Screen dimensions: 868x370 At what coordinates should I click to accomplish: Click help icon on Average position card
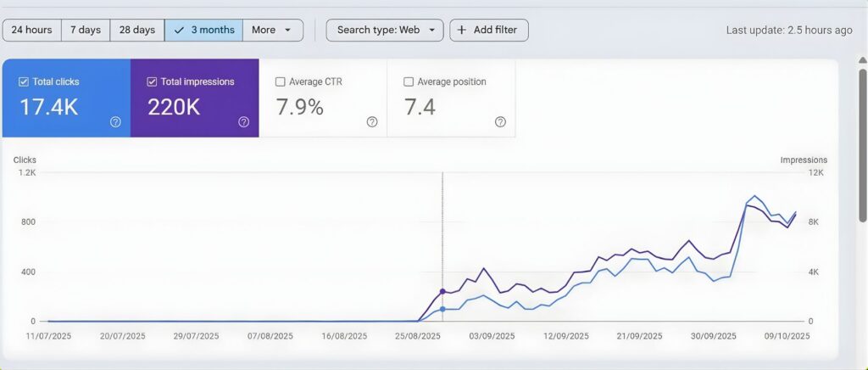500,122
